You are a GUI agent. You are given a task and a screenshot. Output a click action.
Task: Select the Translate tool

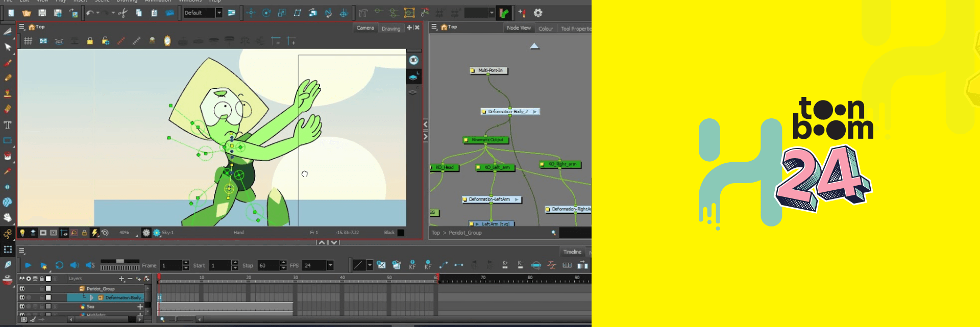point(251,13)
